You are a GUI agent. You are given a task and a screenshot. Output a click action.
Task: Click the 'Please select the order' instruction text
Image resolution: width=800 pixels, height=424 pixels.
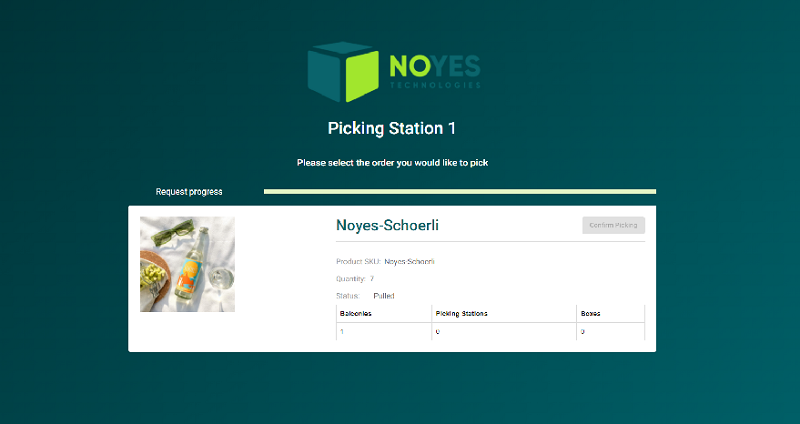coord(392,162)
